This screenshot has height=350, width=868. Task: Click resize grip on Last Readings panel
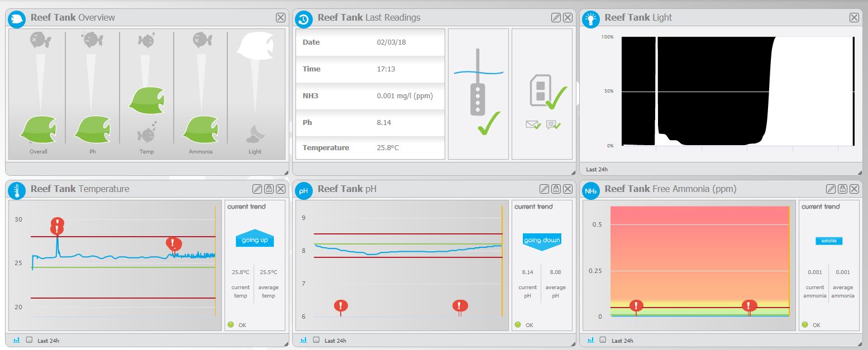pos(573,172)
